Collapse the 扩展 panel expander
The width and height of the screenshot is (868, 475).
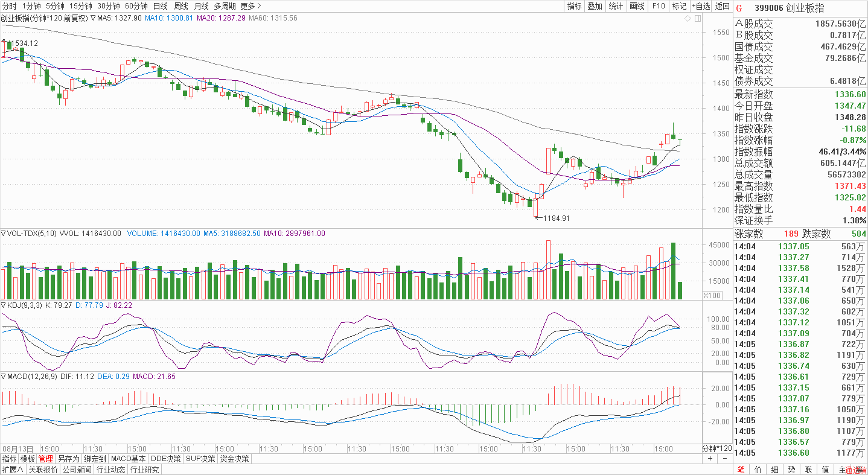[x=12, y=470]
